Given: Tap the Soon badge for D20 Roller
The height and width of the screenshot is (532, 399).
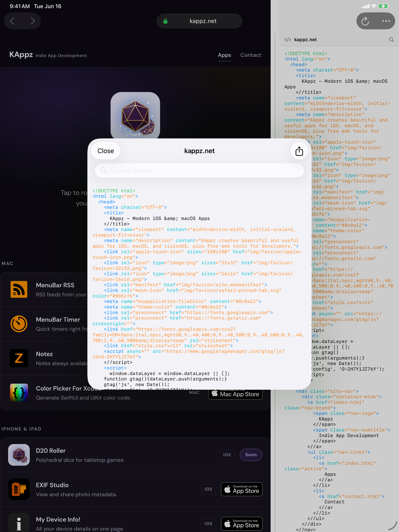Looking at the screenshot, I should coord(251,455).
